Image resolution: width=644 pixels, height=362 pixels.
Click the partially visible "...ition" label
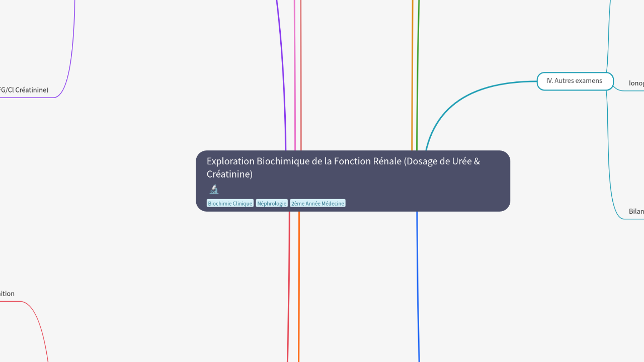[x=8, y=294]
